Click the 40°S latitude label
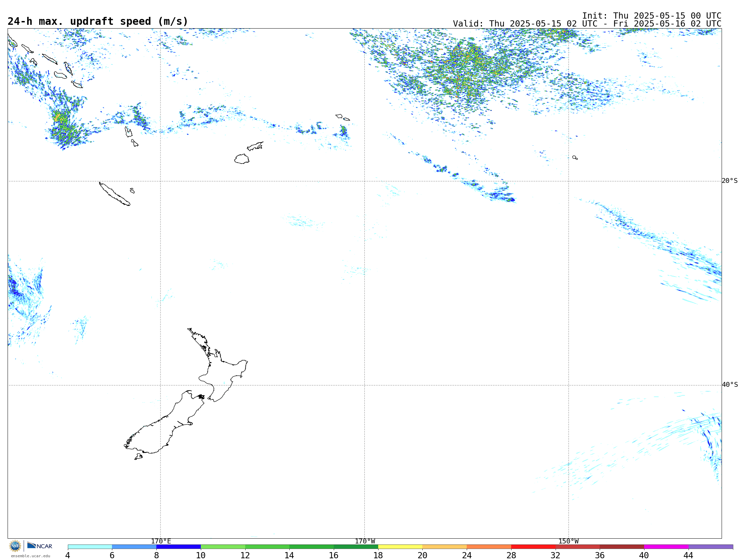Screen dimensions: 744x560 coord(730,385)
